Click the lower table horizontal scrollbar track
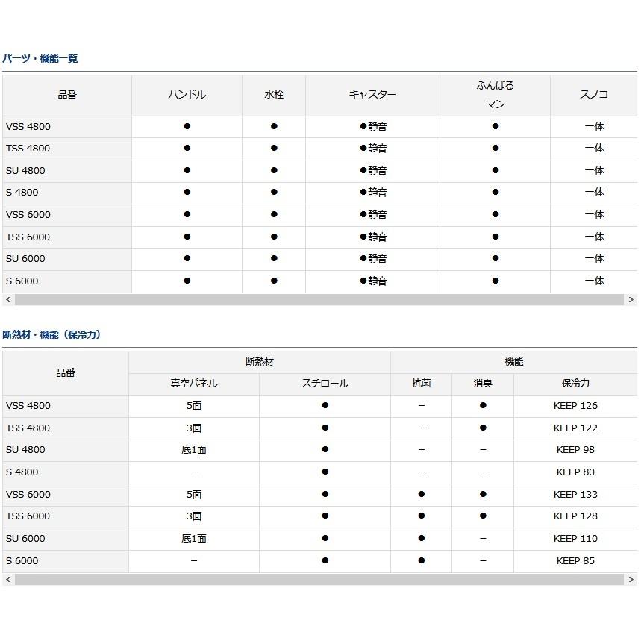Viewport: 644px width, 644px height. pyautogui.click(x=319, y=580)
